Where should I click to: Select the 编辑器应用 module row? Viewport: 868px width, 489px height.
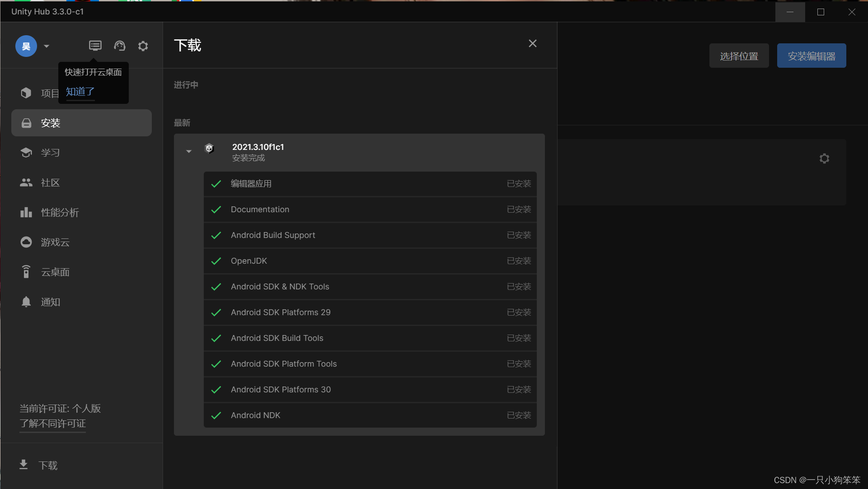click(370, 184)
